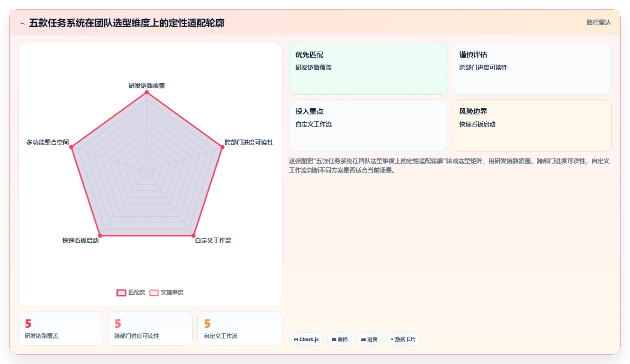This screenshot has height=364, width=630.
Task: Click 研发链路覆盖 text in 优先匹配 card
Action: pyautogui.click(x=314, y=67)
